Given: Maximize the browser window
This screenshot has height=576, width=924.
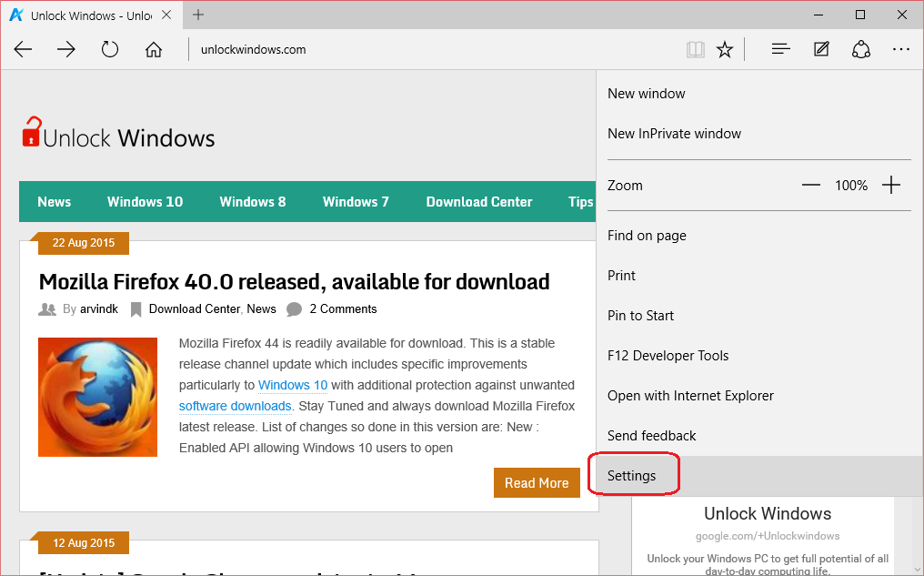Looking at the screenshot, I should pyautogui.click(x=860, y=15).
